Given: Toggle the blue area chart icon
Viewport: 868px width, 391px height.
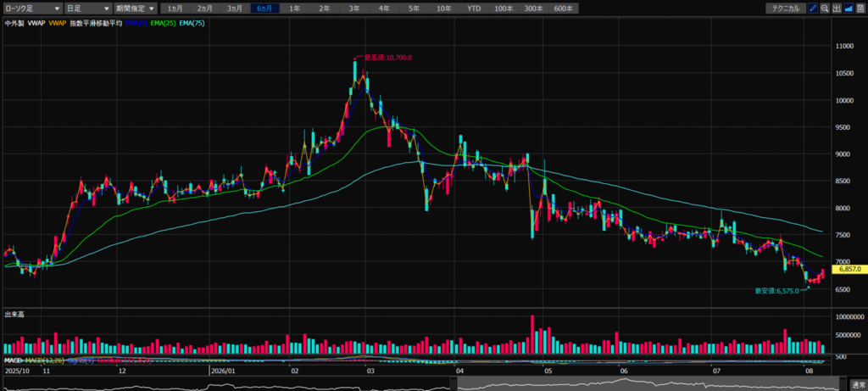Looking at the screenshot, I should pos(849,8).
